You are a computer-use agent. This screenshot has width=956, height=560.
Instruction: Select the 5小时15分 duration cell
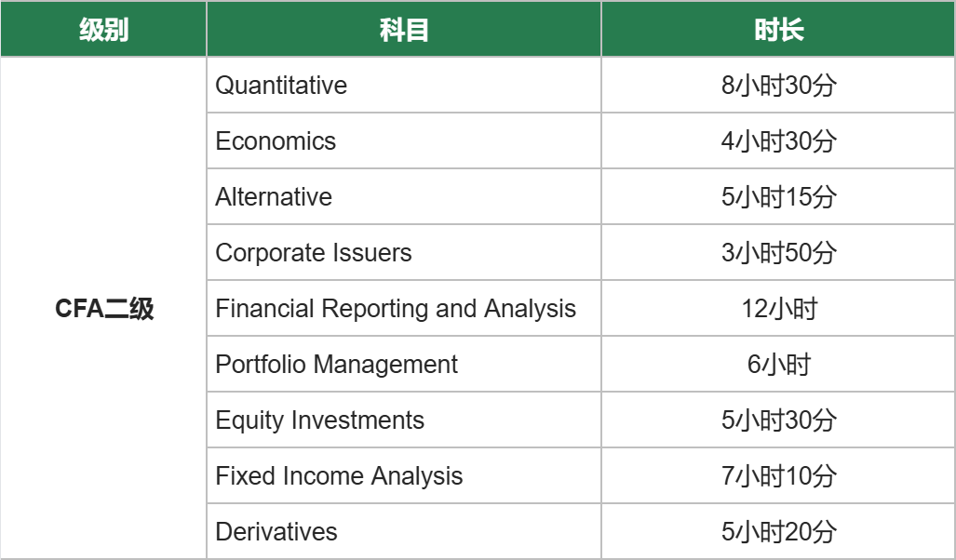pyautogui.click(x=778, y=197)
